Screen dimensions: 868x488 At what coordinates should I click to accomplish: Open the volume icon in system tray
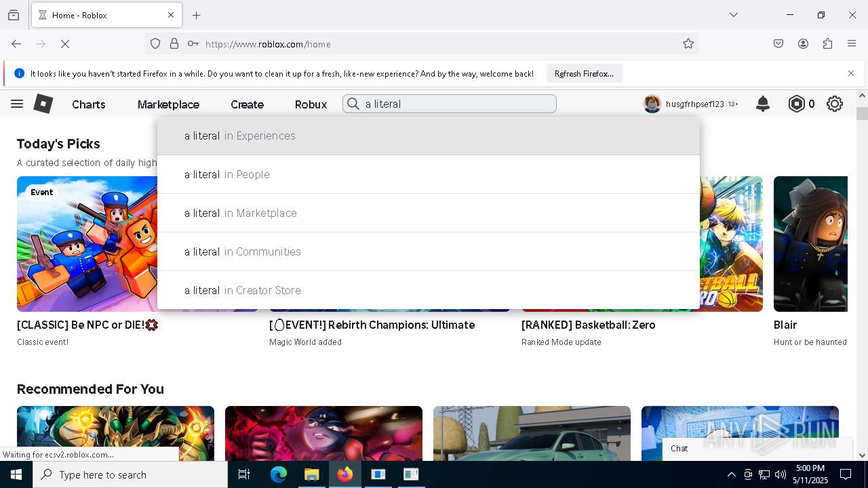[x=781, y=474]
